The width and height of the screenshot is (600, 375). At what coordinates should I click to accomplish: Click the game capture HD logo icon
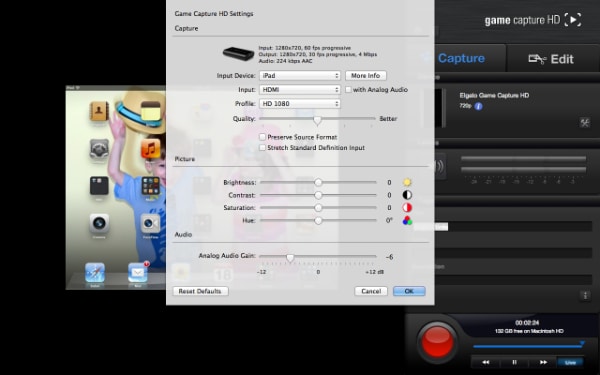[x=573, y=20]
